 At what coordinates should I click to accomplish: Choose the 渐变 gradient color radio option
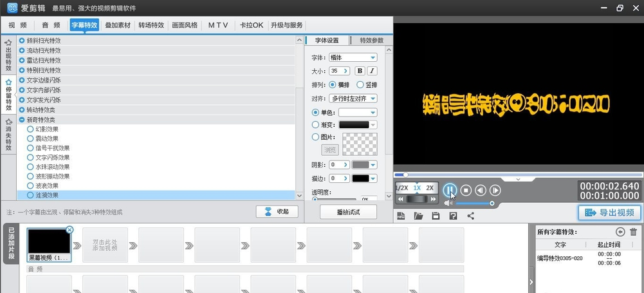tap(315, 125)
